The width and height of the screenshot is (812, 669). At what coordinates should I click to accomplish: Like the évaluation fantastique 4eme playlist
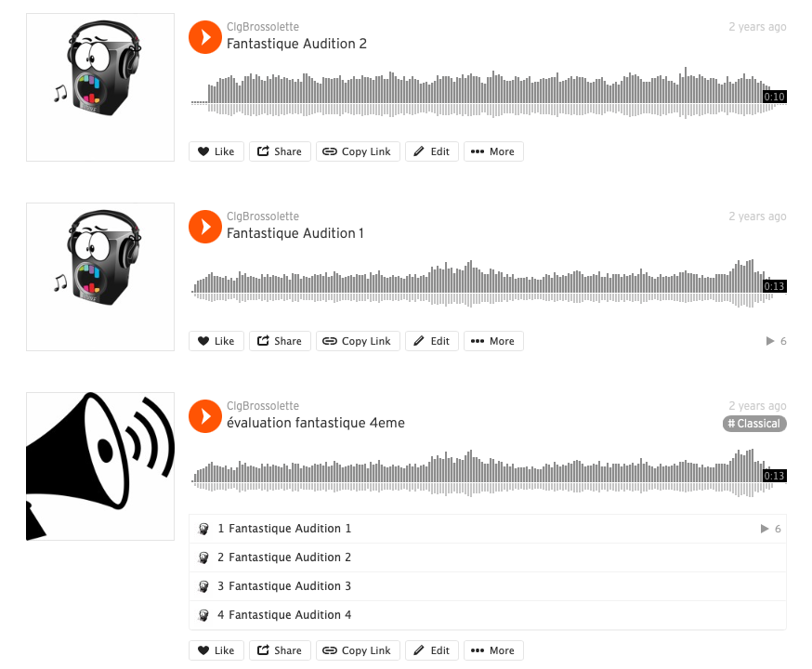(x=216, y=650)
